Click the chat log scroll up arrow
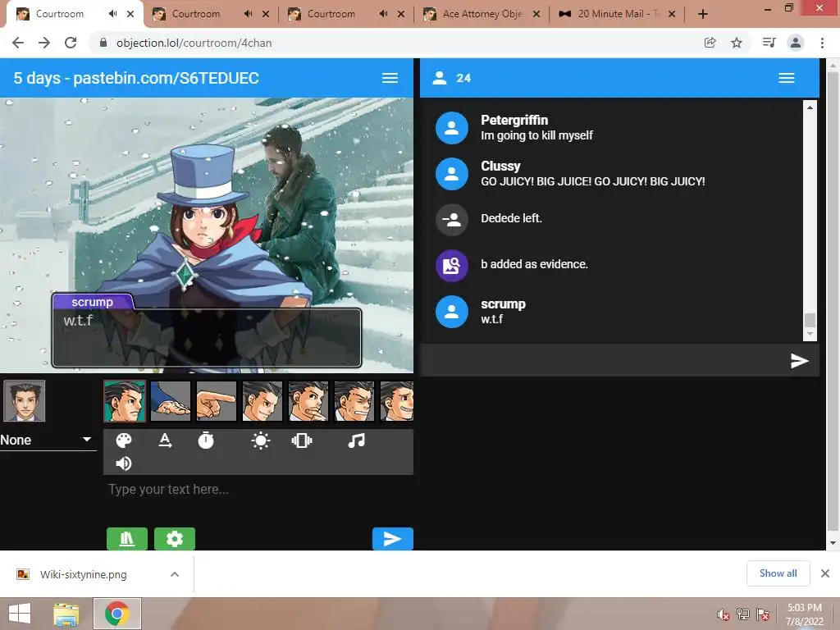 (810, 107)
